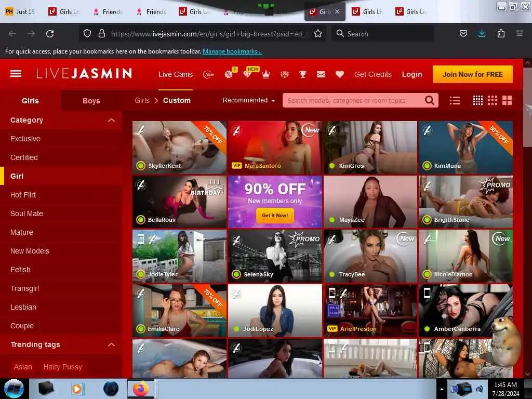Viewport: 532px width, 399px height.
Task: Open the 90% OFF promo banner
Action: (x=275, y=202)
